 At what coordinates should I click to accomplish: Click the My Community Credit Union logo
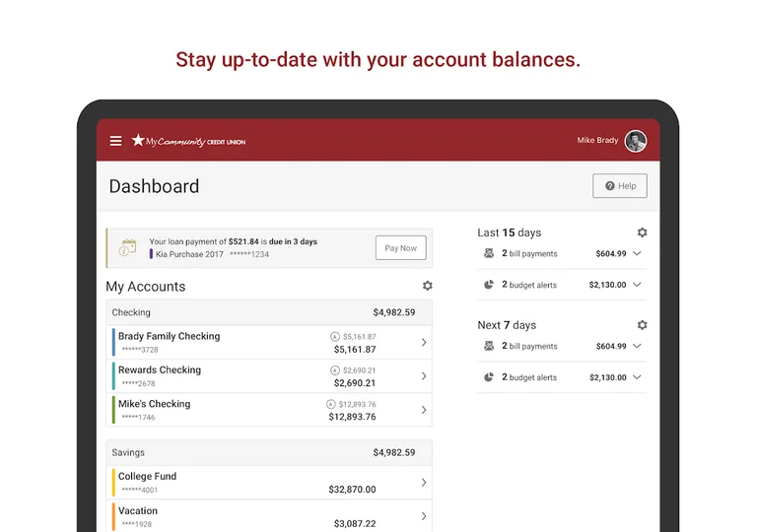[188, 141]
